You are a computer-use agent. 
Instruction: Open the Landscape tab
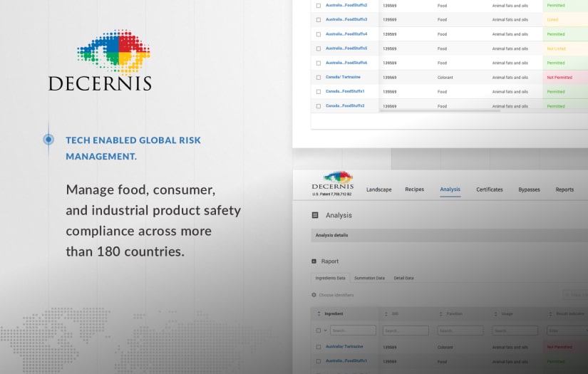[378, 189]
